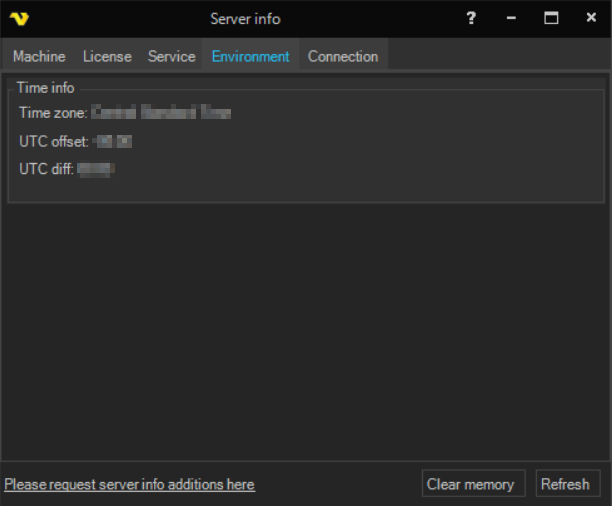The width and height of the screenshot is (612, 506).
Task: Click the blurred UTC diff value
Action: 96,169
